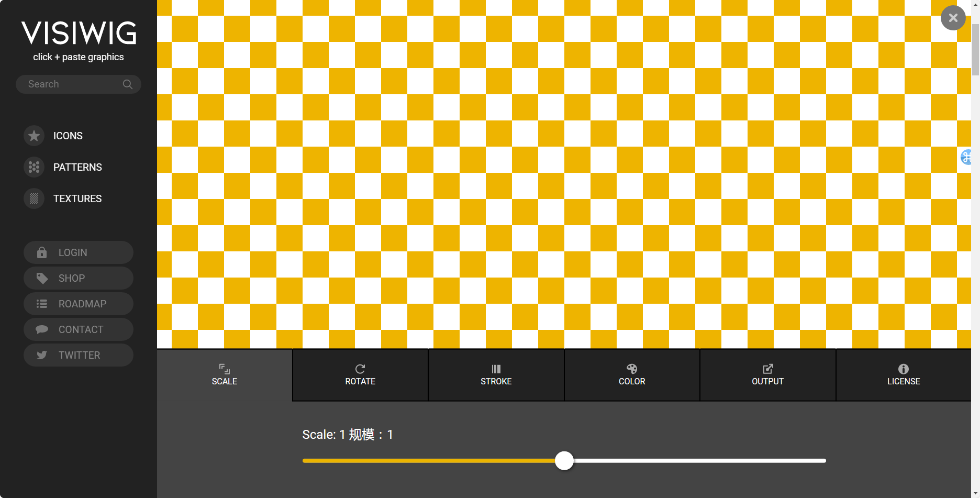Click the price tag icon on SHOP
The height and width of the screenshot is (498, 980).
click(42, 278)
